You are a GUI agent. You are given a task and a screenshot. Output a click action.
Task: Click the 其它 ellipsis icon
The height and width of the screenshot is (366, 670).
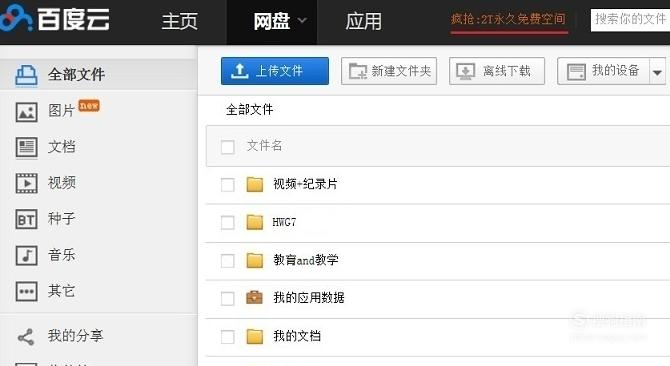pyautogui.click(x=26, y=292)
